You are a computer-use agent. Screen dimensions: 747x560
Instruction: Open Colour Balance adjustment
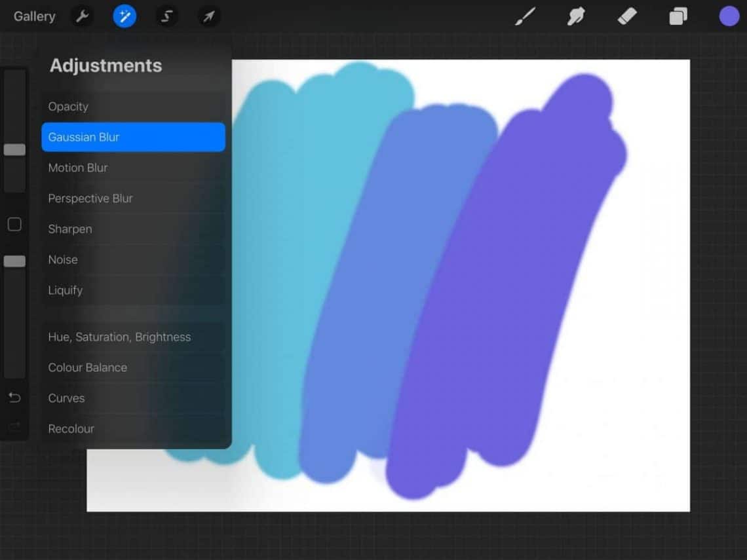pyautogui.click(x=134, y=367)
